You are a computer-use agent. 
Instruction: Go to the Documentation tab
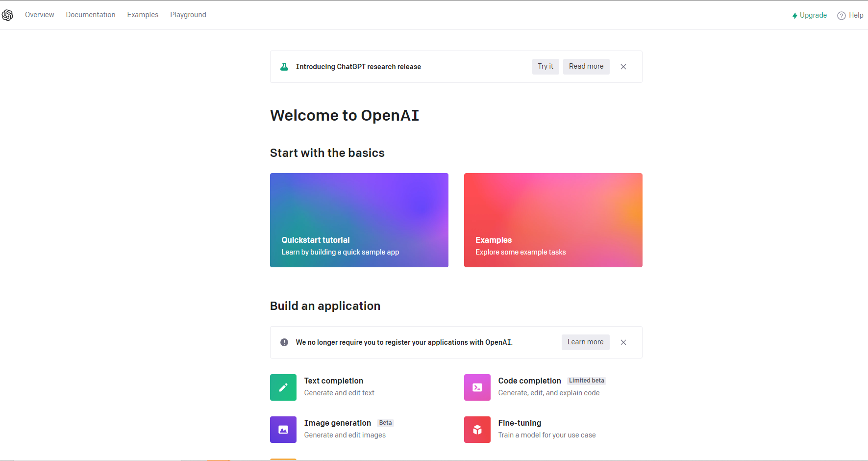point(91,15)
